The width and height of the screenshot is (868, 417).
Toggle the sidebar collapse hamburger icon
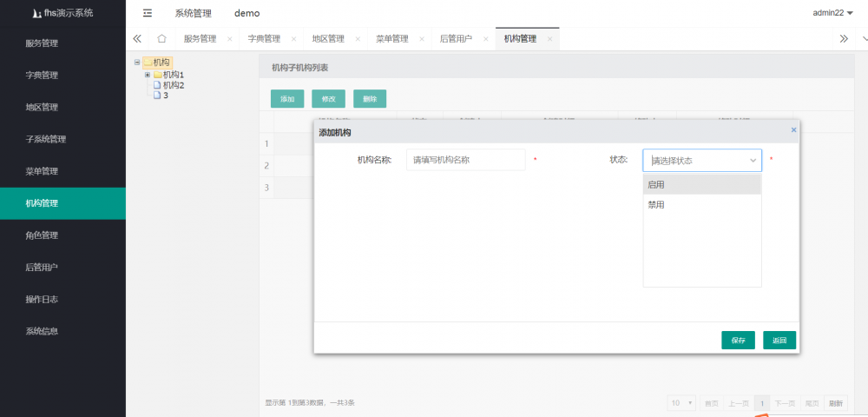point(148,13)
